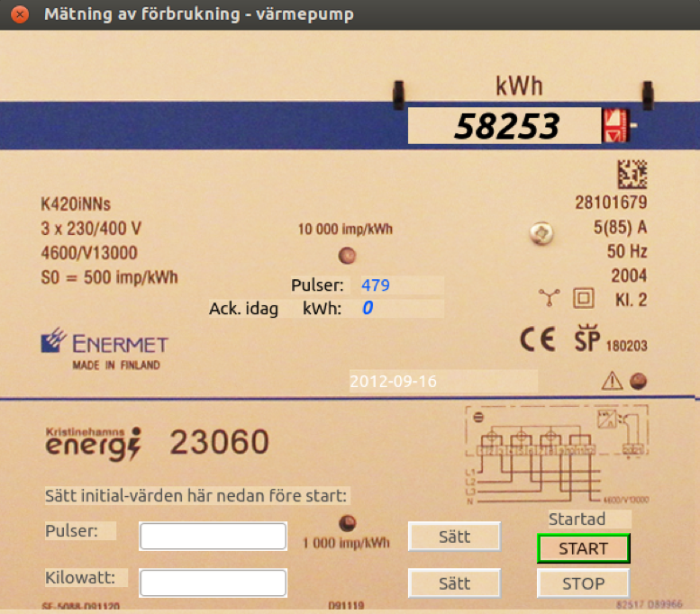Image resolution: width=700 pixels, height=614 pixels.
Task: Focus the Kilowatt initial value input field
Action: click(x=213, y=583)
